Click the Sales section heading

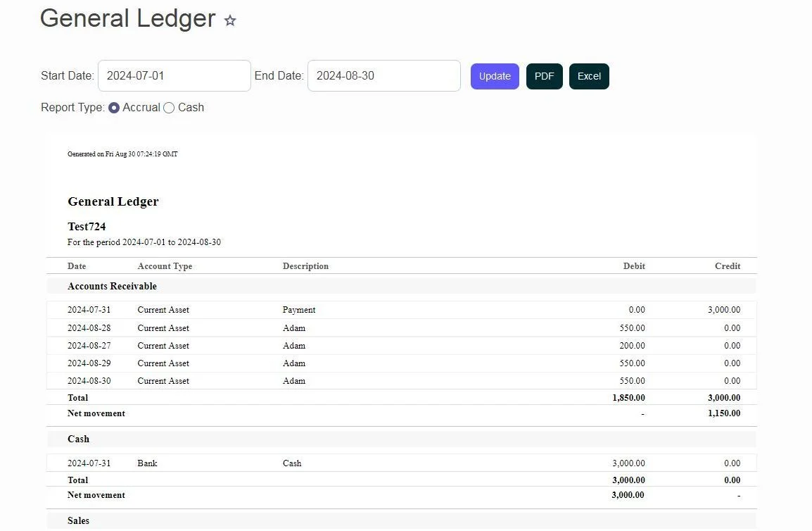click(x=78, y=520)
